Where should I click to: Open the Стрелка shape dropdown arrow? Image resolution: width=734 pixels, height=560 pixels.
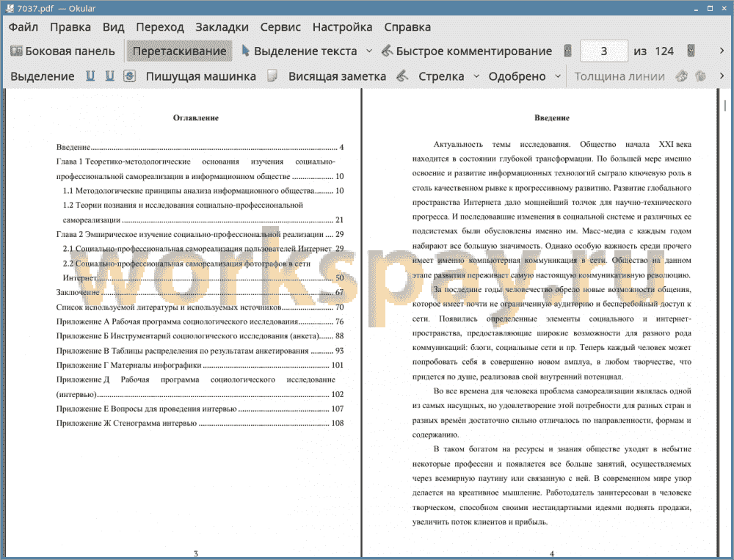(476, 76)
